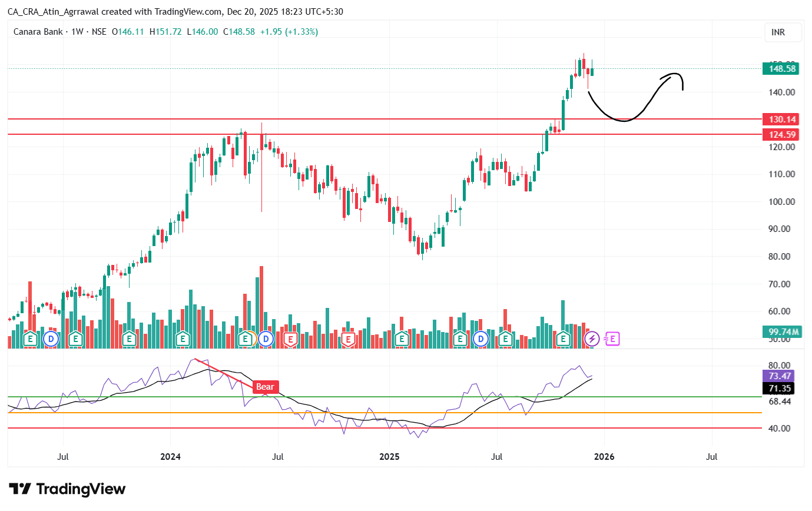Viewport: 812px width, 511px height.
Task: Click the 68.44 RSI axis label
Action: (x=779, y=401)
